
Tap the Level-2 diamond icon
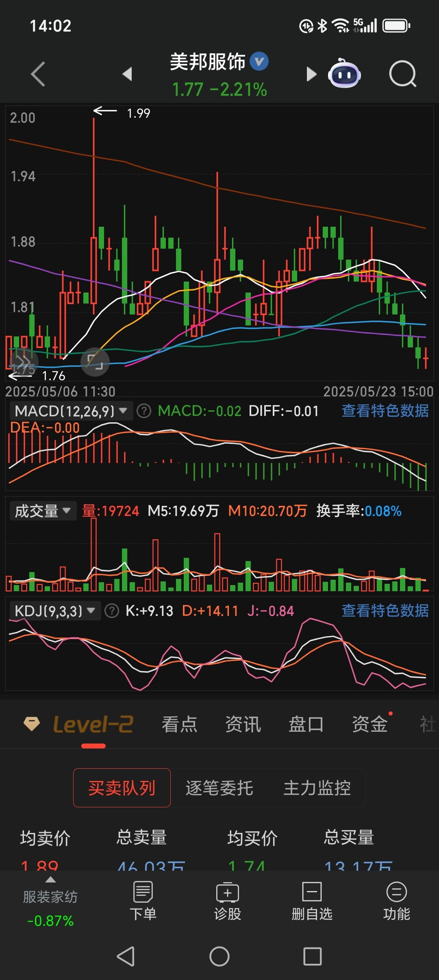pos(32,724)
